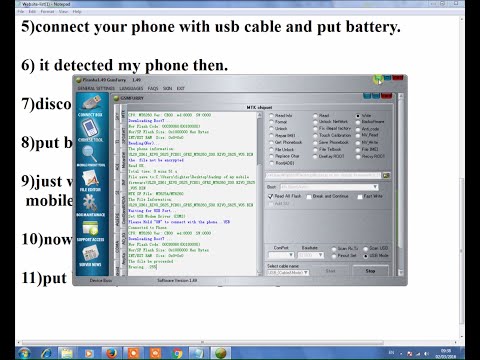480x360 pixels.
Task: Expand the Boot dropdown
Action: tap(375, 187)
